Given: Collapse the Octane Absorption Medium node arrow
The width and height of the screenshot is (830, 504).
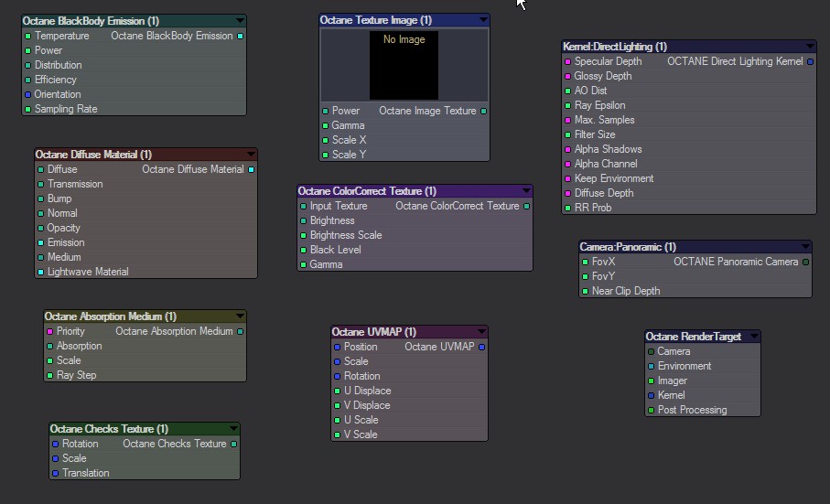Looking at the screenshot, I should tap(240, 316).
